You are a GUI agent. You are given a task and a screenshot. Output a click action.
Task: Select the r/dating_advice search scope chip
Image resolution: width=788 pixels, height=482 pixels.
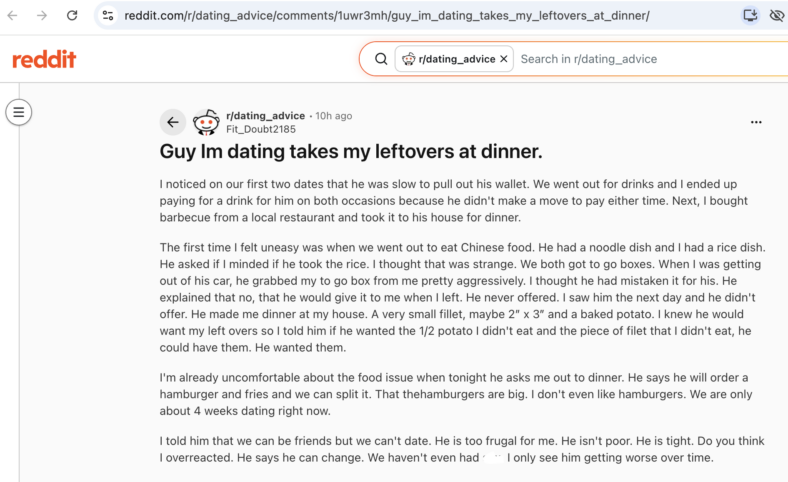pos(449,59)
